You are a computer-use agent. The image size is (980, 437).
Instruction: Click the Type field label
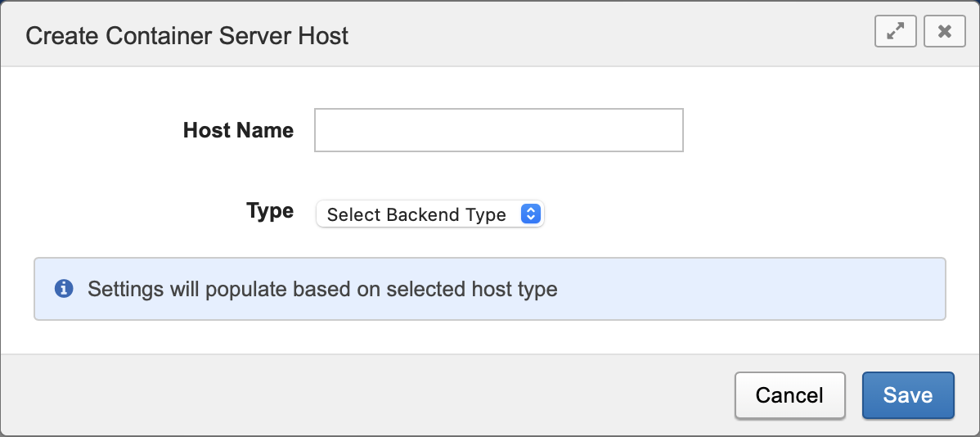pyautogui.click(x=270, y=211)
